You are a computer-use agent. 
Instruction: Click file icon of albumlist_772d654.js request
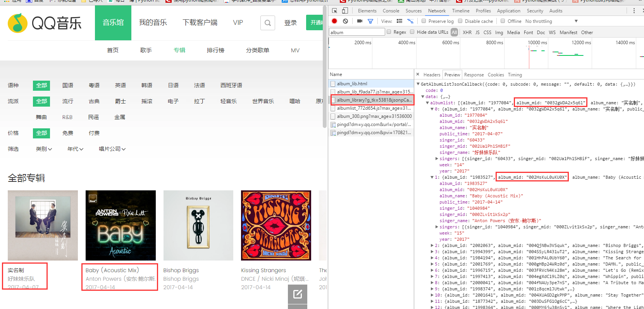click(x=333, y=108)
